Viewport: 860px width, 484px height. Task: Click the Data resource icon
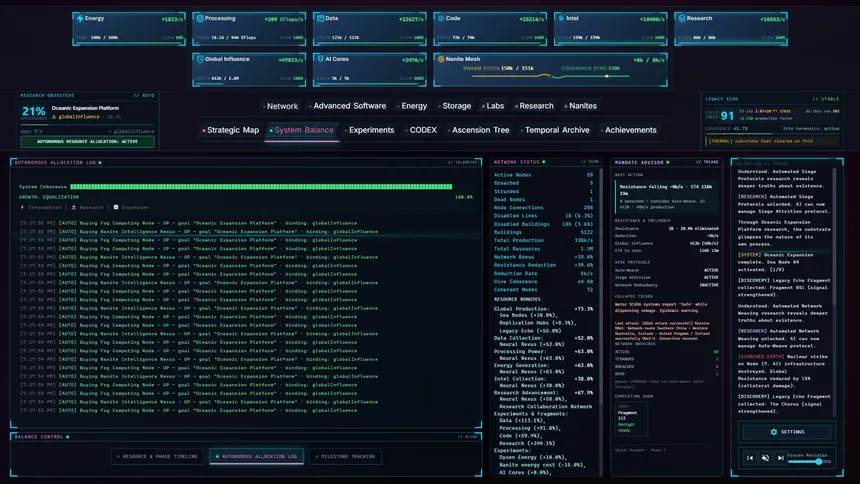pos(320,18)
